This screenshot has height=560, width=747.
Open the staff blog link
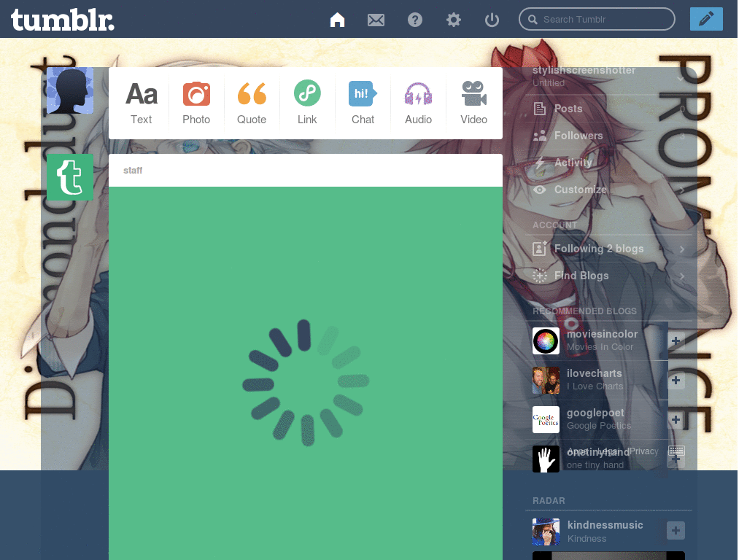pyautogui.click(x=133, y=171)
